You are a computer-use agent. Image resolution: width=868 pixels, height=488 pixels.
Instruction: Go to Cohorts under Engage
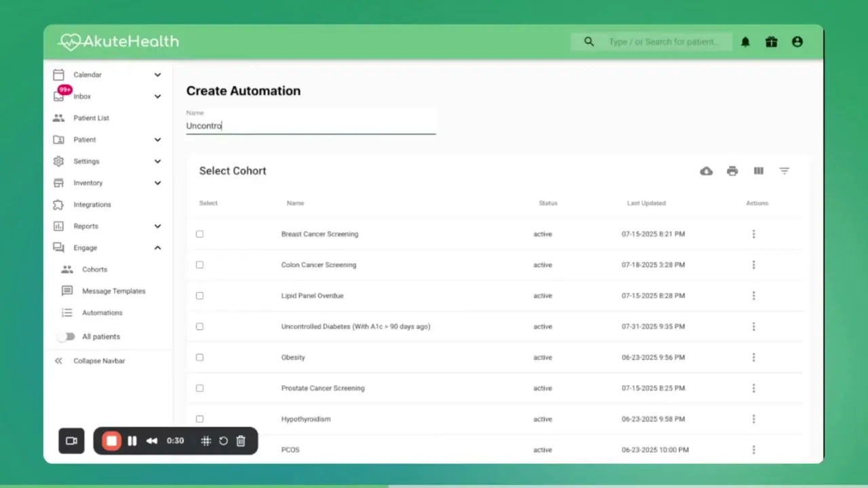coord(95,270)
